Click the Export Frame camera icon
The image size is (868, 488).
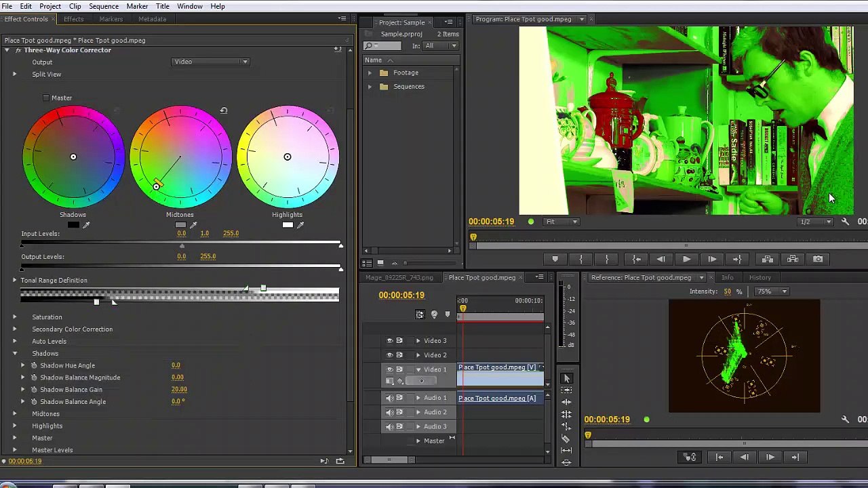tap(818, 259)
